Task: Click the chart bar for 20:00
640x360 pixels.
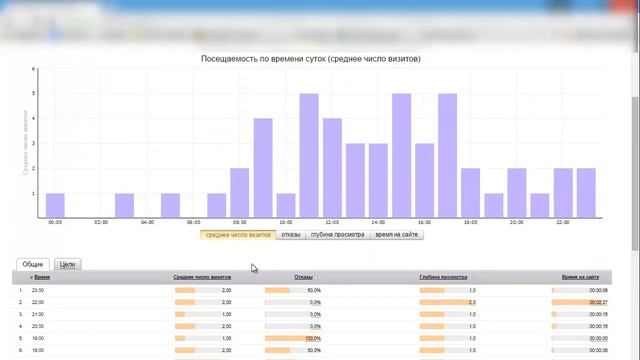Action: [x=517, y=193]
